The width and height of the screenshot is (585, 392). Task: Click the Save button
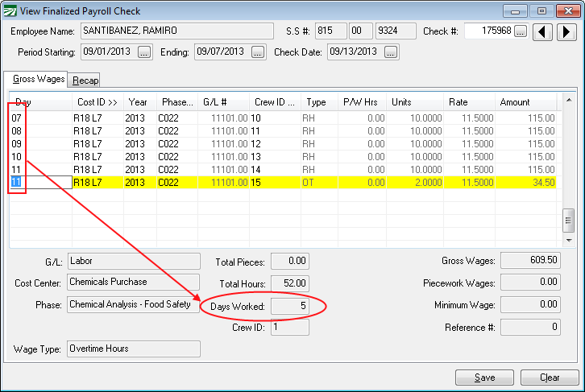coord(484,378)
